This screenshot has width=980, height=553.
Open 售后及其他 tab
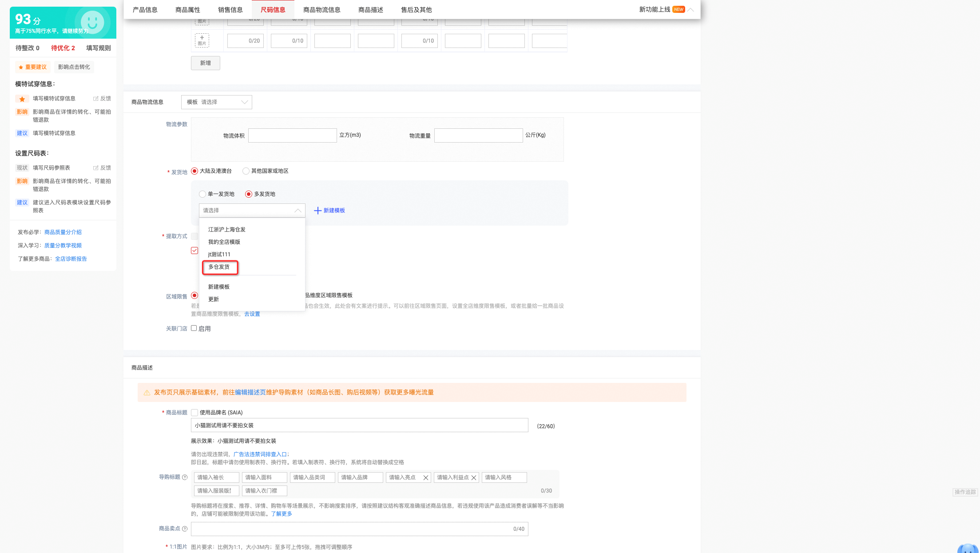click(417, 9)
